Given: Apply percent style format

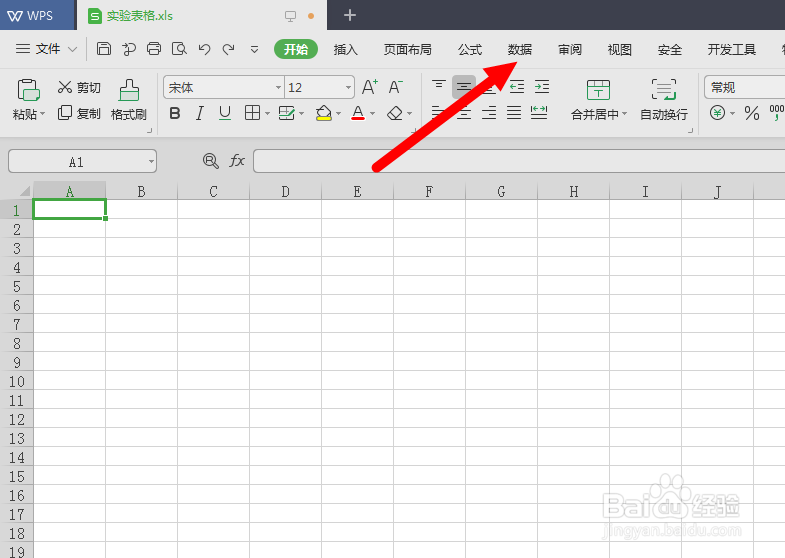Looking at the screenshot, I should [751, 113].
